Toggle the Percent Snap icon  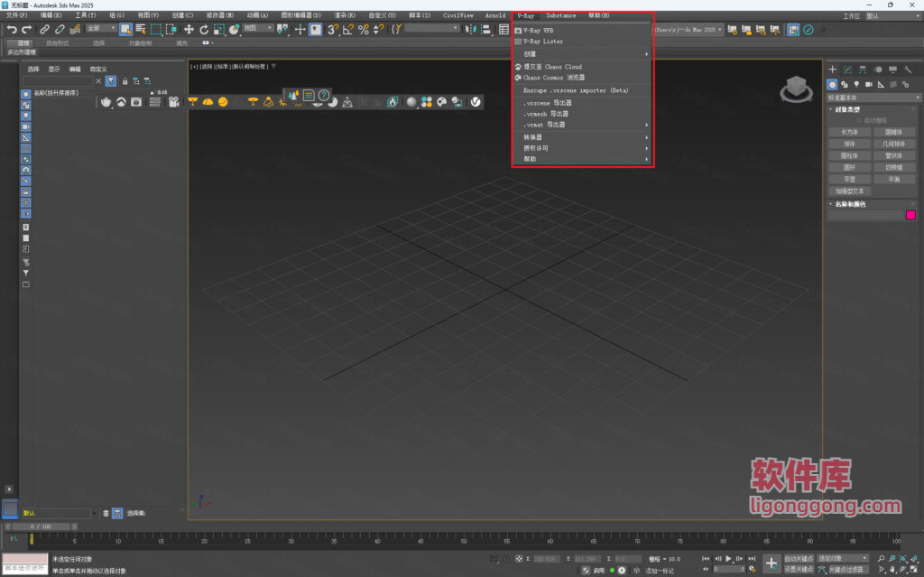363,29
